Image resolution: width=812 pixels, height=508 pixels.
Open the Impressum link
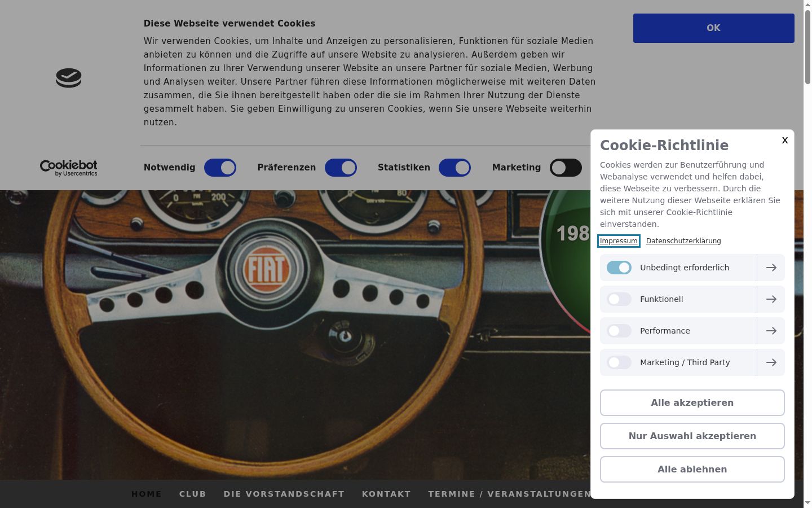pyautogui.click(x=619, y=241)
